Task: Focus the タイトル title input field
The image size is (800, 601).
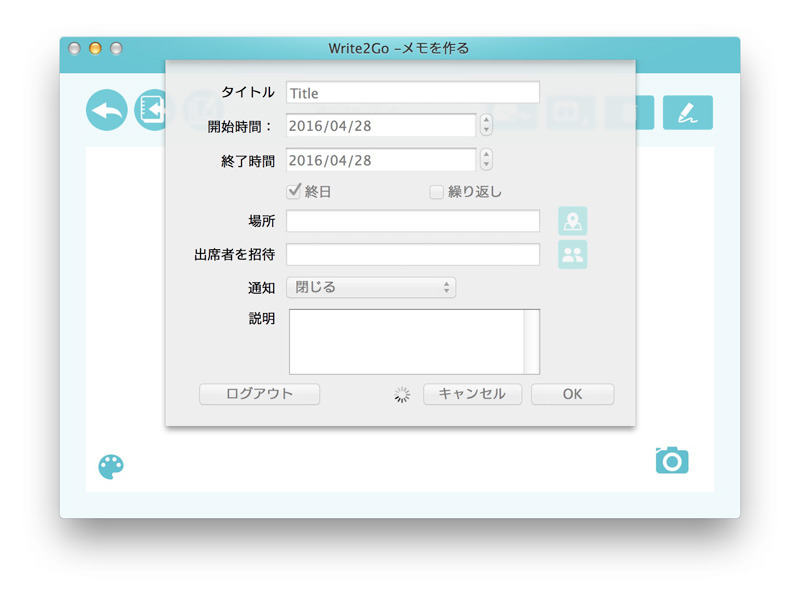Action: coord(413,93)
